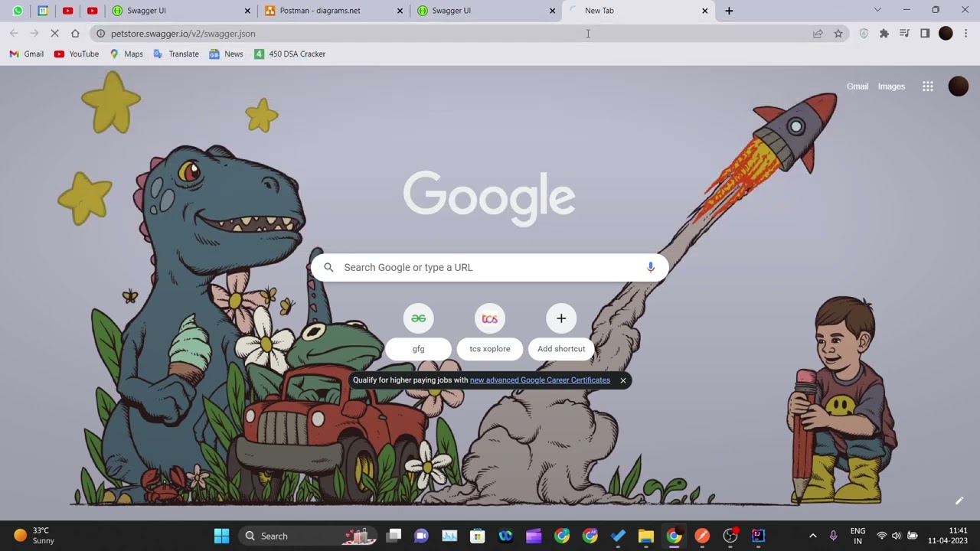This screenshot has height=551, width=980.
Task: Open the Google apps grid
Action: point(928,86)
